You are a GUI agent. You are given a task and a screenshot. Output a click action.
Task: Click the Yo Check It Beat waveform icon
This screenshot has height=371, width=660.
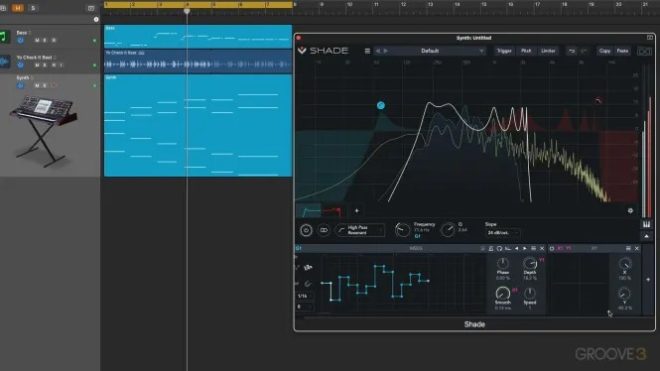tap(5, 62)
